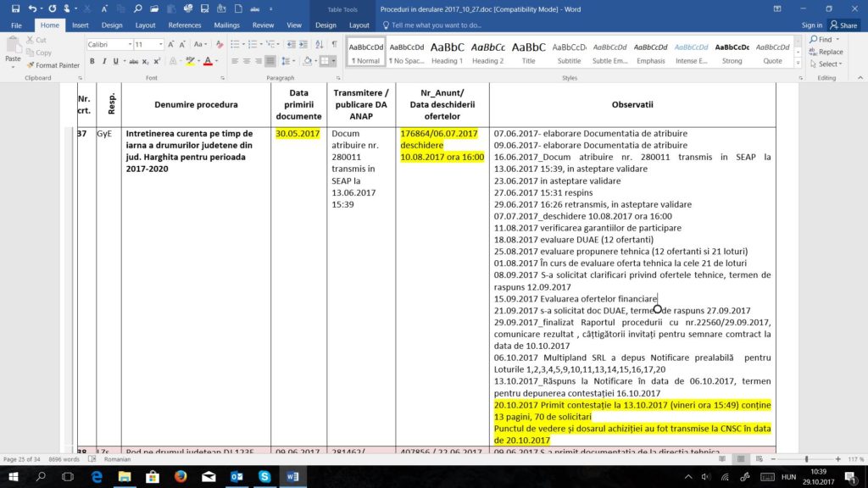This screenshot has width=868, height=488.
Task: Click the Justify alignment icon
Action: [x=270, y=61]
